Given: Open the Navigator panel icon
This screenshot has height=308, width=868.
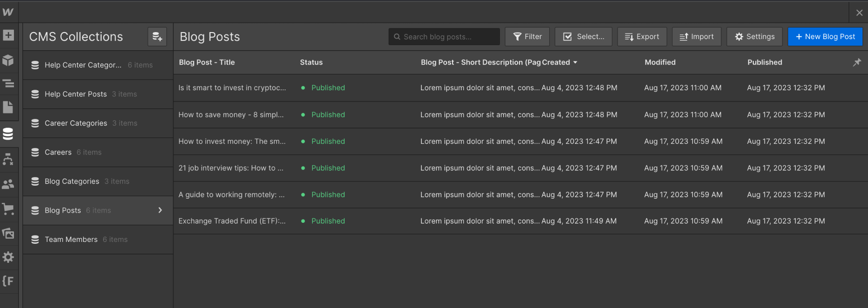Looking at the screenshot, I should (8, 84).
